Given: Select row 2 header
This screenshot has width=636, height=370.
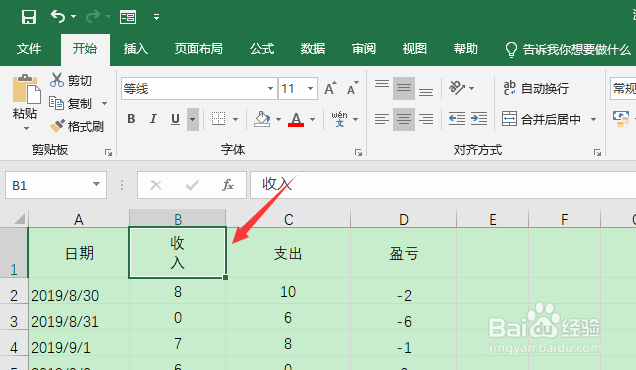Looking at the screenshot, I should coord(14,292).
